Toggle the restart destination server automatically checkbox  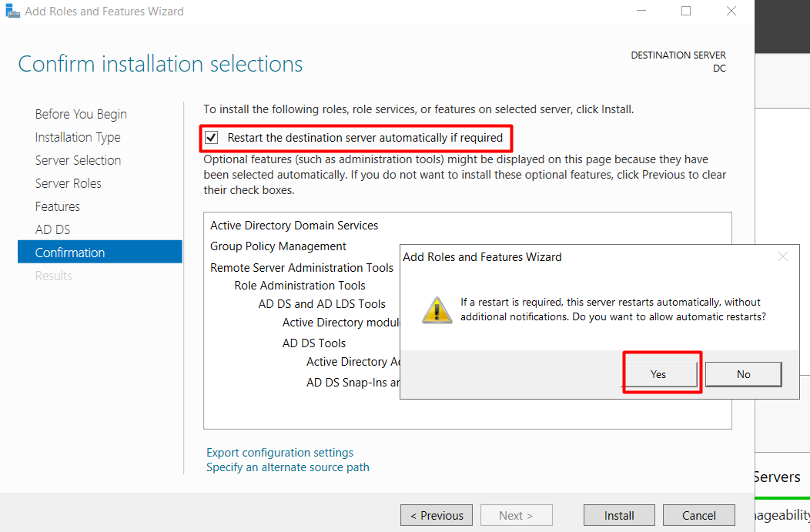(x=212, y=139)
